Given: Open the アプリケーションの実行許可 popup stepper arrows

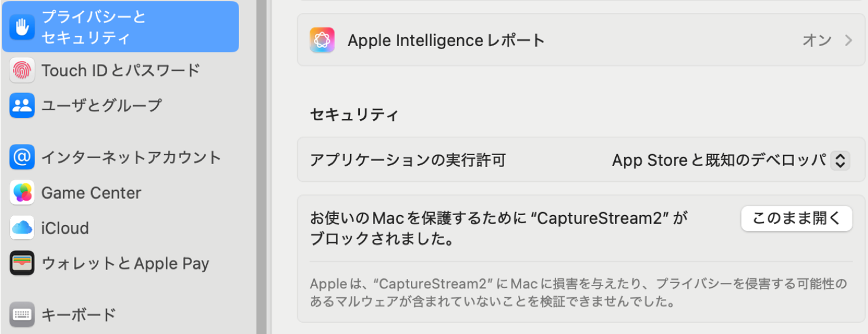Looking at the screenshot, I should [x=840, y=160].
